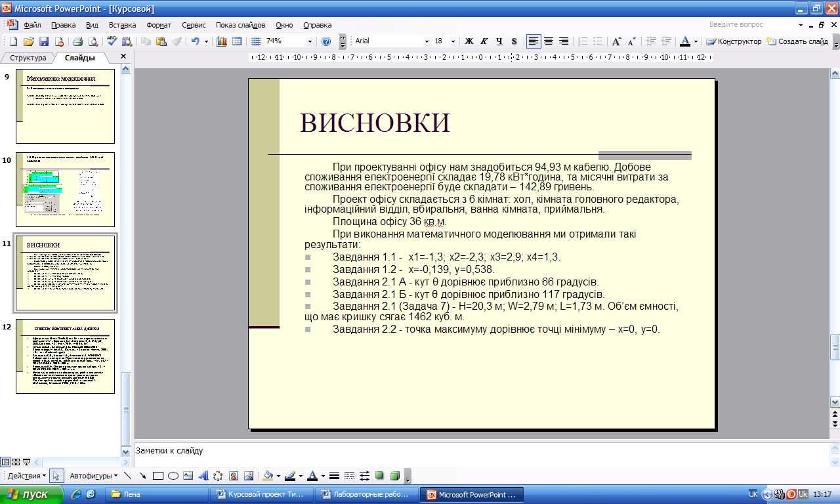
Task: Select the Arrow drawing tool
Action: tap(142, 476)
